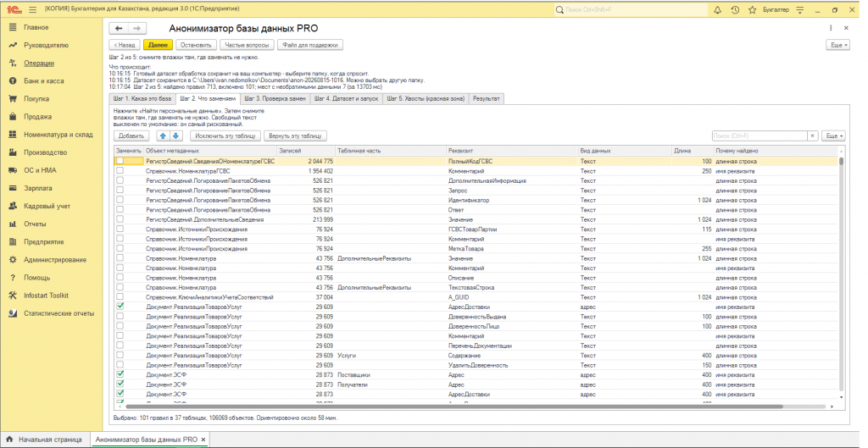Click Исключить эту таблицу button

pos(225,136)
